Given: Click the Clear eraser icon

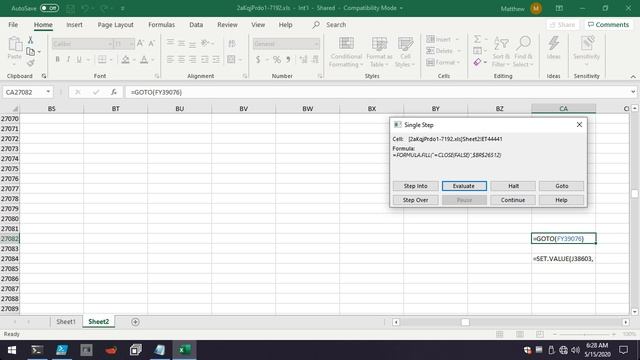Looking at the screenshot, I should tap(477, 62).
